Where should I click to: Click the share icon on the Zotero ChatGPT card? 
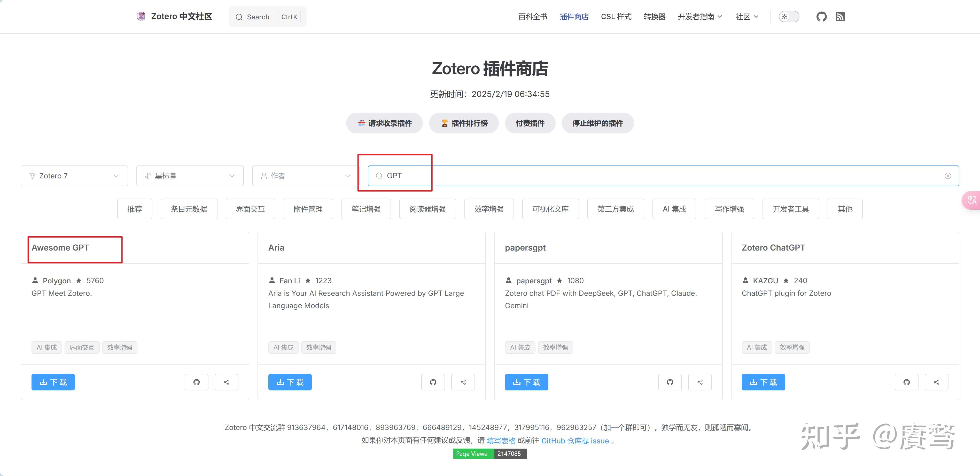click(x=936, y=382)
